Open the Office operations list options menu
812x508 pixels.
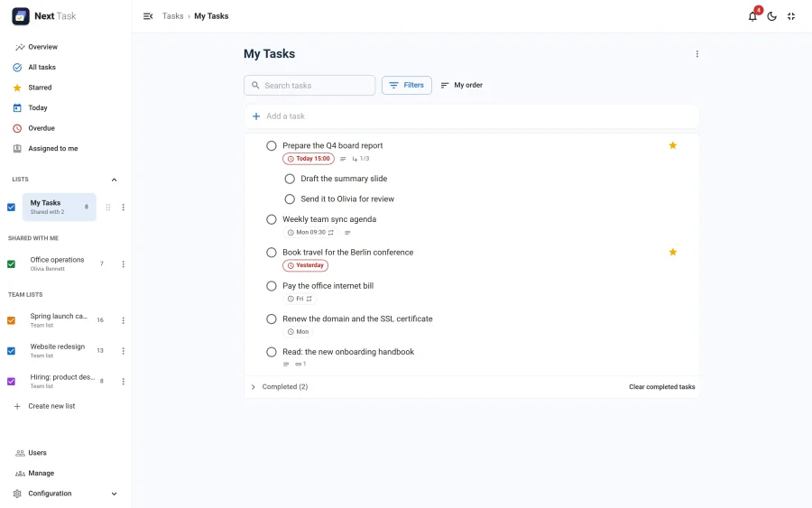point(124,264)
